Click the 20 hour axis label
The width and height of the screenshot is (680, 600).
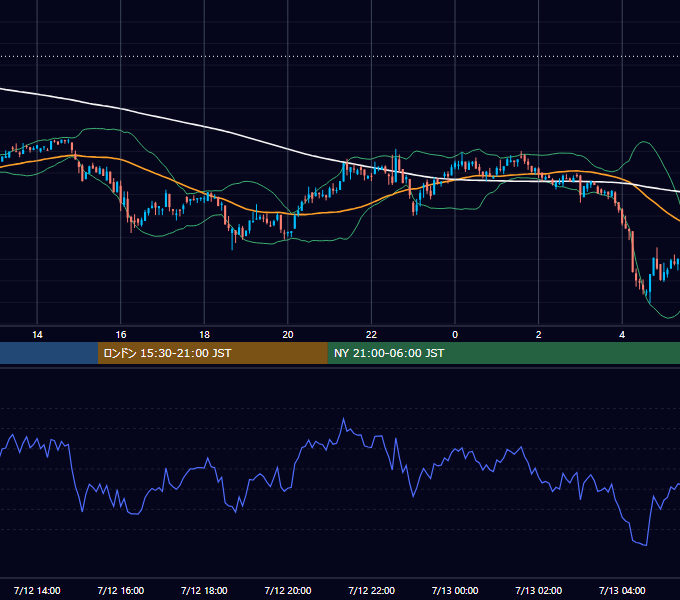(288, 335)
